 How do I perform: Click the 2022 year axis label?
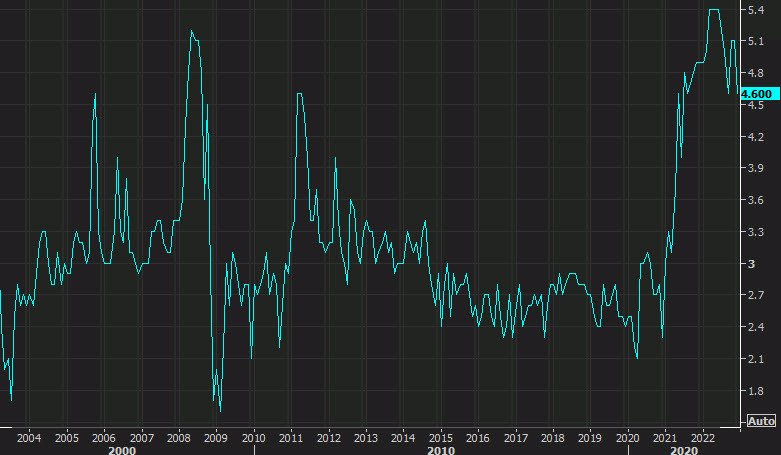[702, 438]
